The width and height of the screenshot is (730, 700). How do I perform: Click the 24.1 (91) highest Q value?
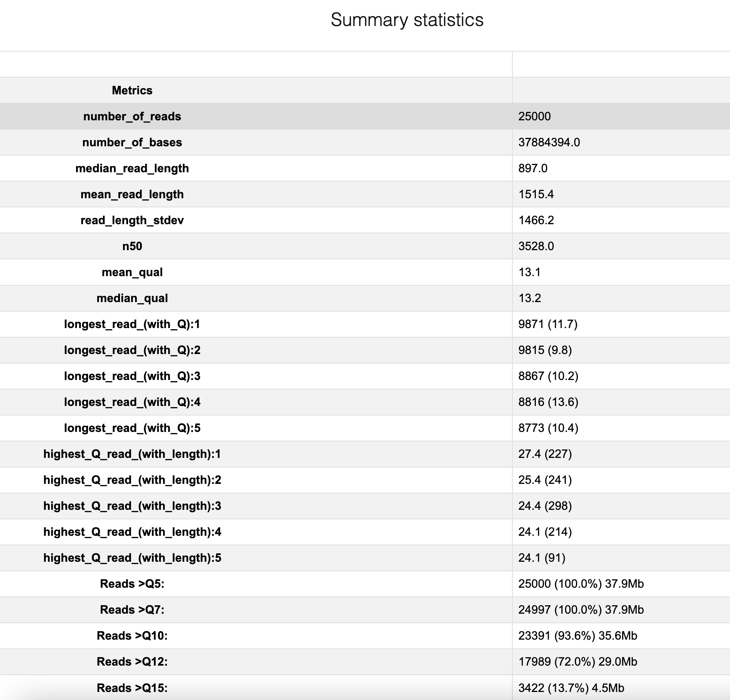pyautogui.click(x=542, y=558)
